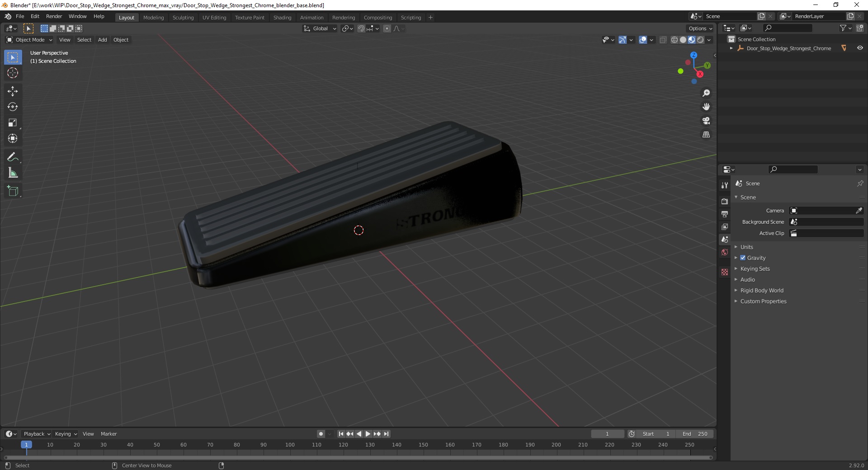
Task: Open the Global transform orientation dropdown
Action: [x=320, y=28]
